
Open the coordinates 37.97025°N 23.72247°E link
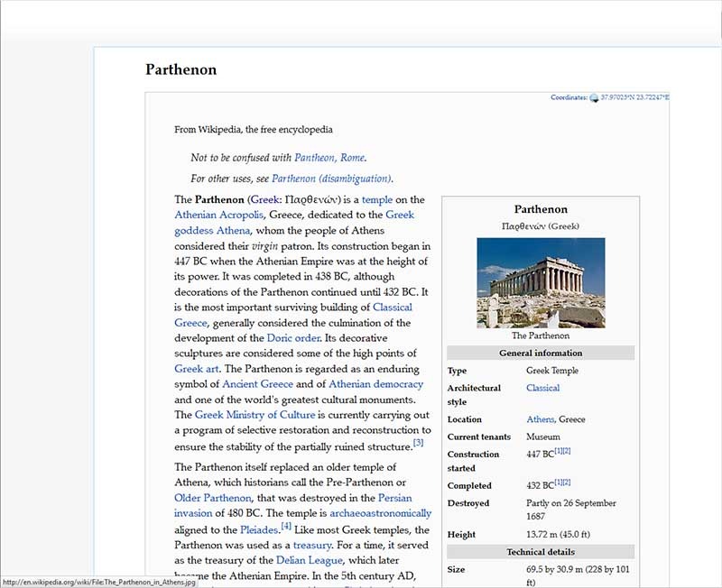tap(635, 97)
